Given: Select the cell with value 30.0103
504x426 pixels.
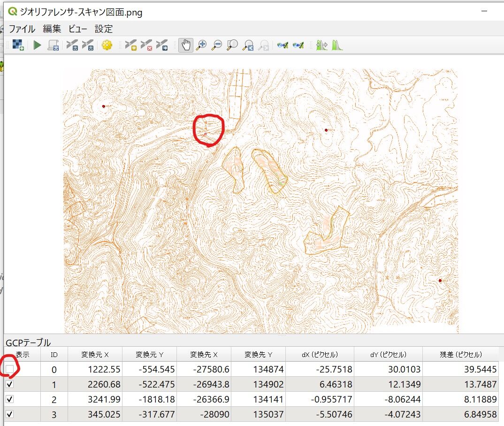Looking at the screenshot, I should coord(388,369).
